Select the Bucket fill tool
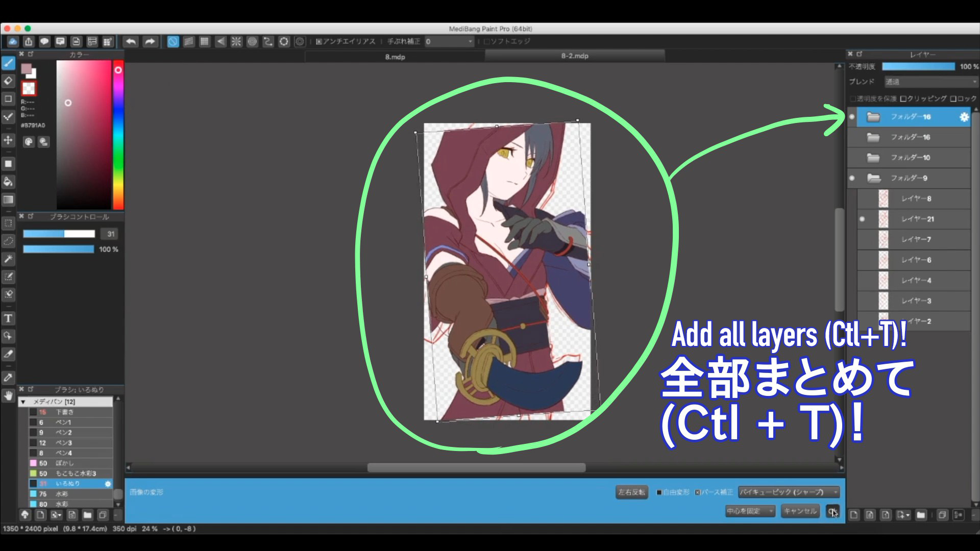Screen dimensions: 980x551 pyautogui.click(x=8, y=182)
